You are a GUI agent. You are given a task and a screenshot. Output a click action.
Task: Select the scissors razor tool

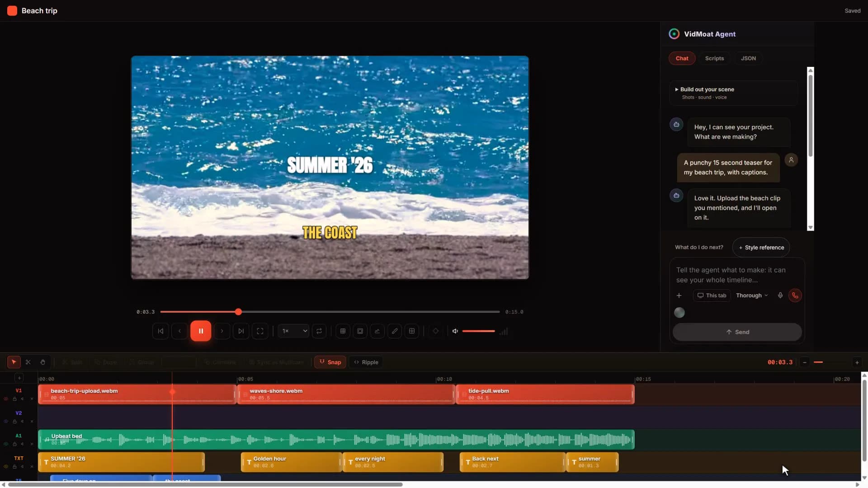pos(28,362)
